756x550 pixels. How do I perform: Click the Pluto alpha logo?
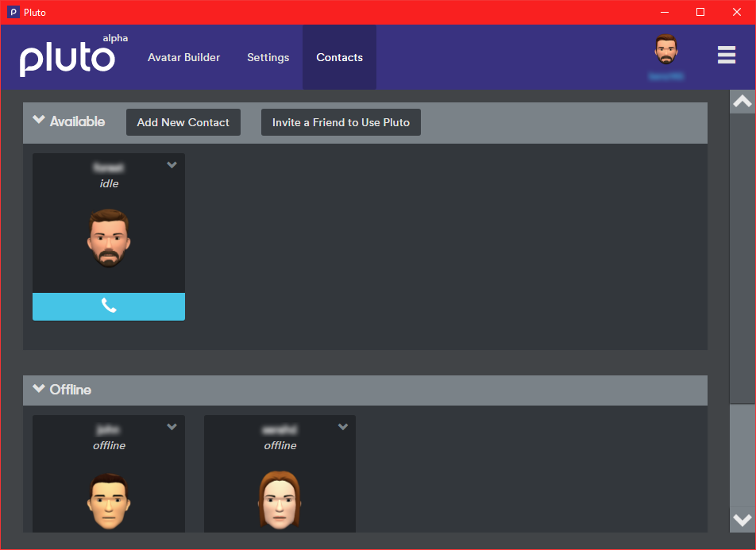pyautogui.click(x=71, y=57)
